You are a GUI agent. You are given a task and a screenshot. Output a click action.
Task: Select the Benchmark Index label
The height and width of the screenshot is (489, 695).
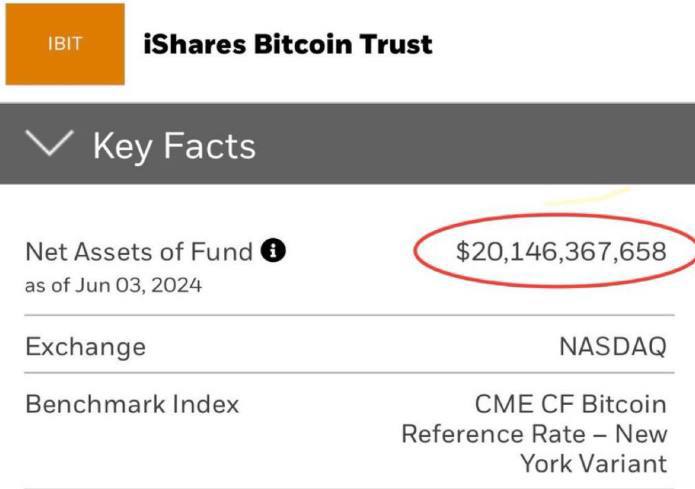click(132, 404)
